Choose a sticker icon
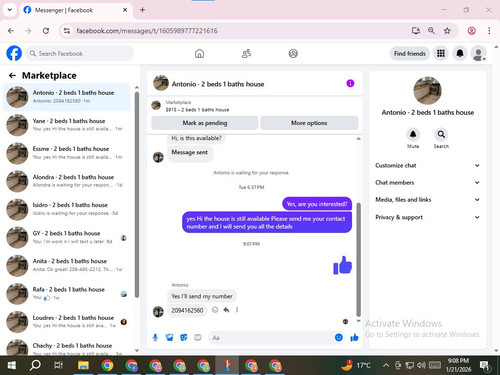 184,338
